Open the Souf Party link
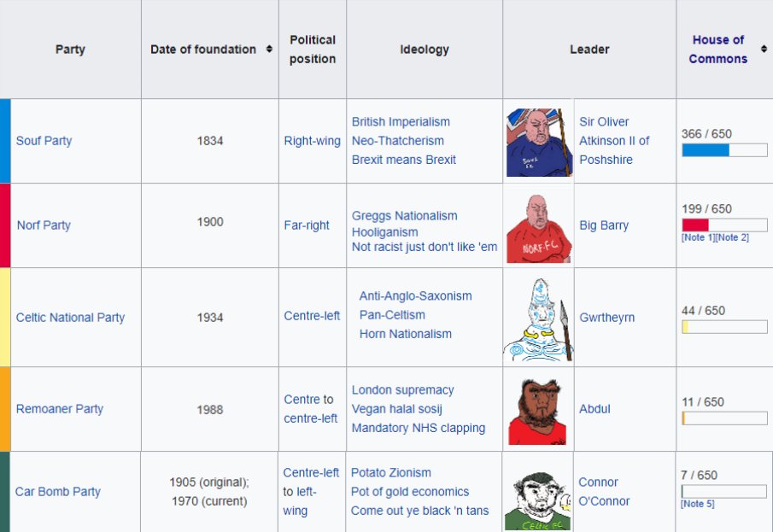Image resolution: width=773 pixels, height=532 pixels. click(x=44, y=141)
